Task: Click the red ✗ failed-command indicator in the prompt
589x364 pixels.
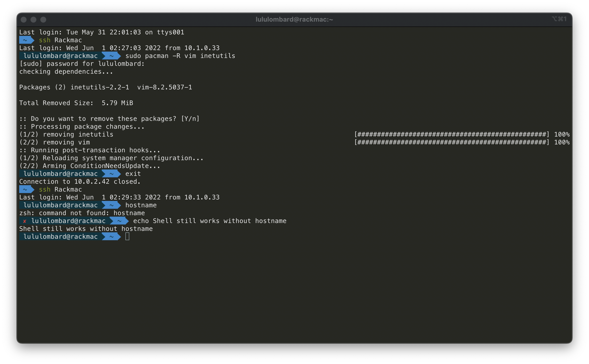Action: tap(25, 221)
